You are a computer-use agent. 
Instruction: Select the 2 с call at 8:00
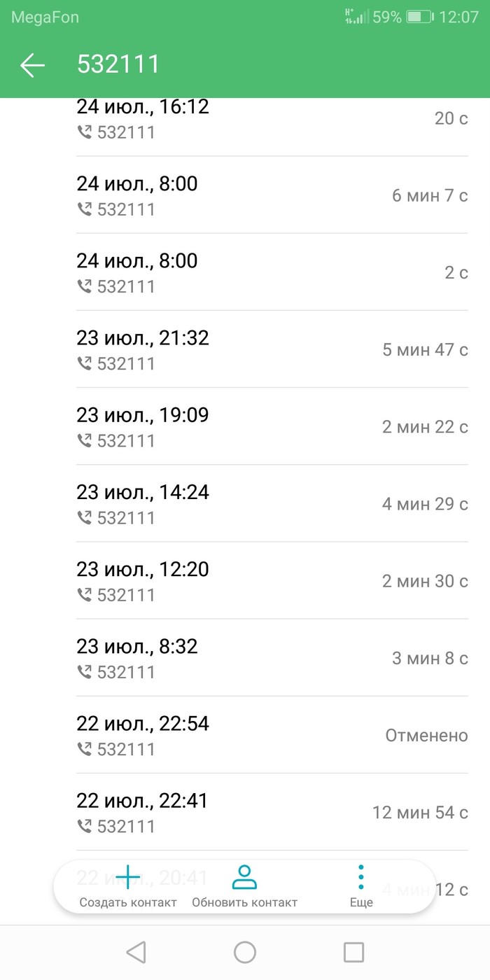272,272
